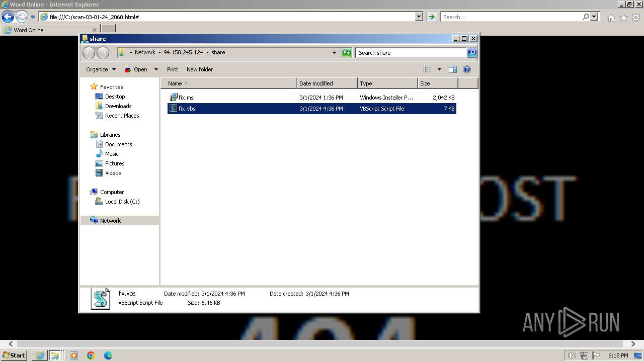
Task: Click the Start button
Action: pos(14,355)
